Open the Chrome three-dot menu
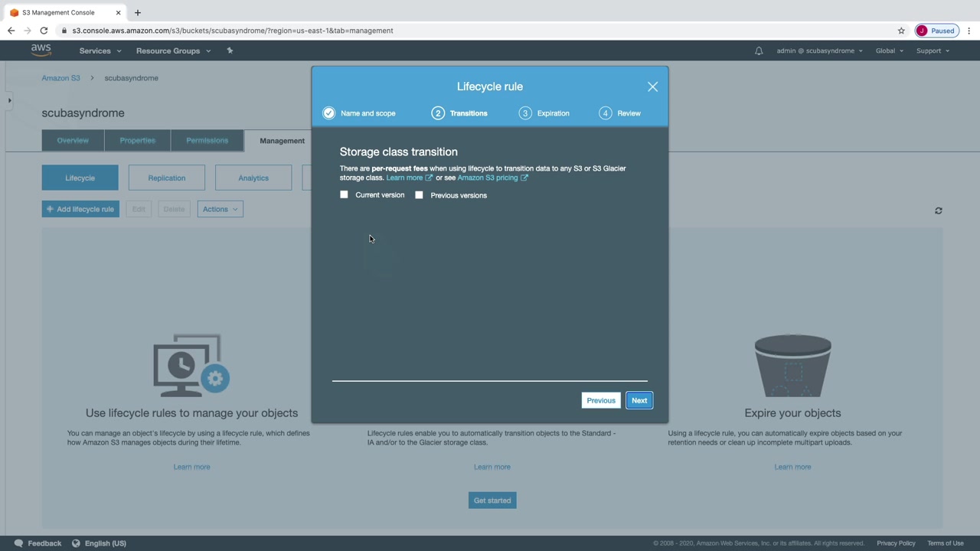This screenshot has height=551, width=980. [x=969, y=31]
